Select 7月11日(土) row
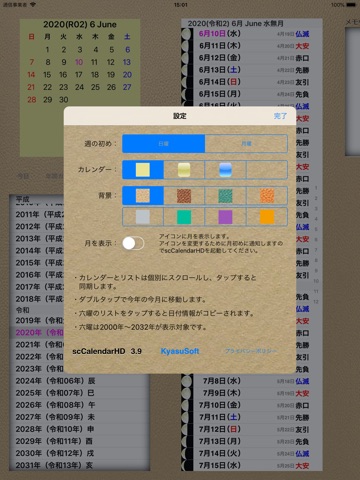This screenshot has height=480, width=360. coord(252,417)
